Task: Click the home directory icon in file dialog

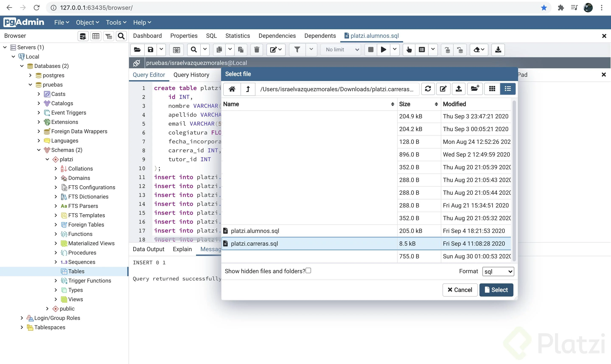Action: tap(232, 89)
